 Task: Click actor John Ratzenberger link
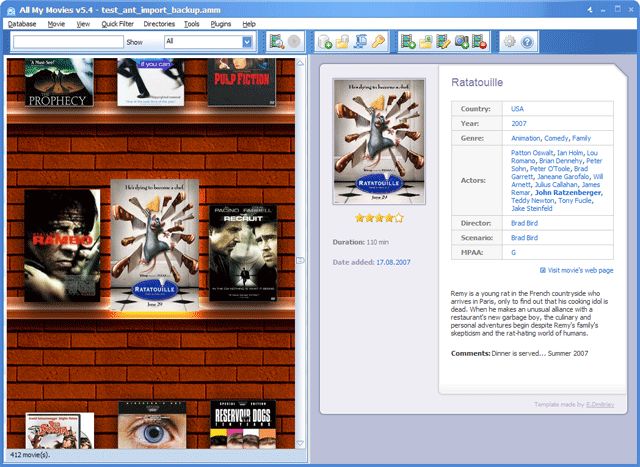coord(568,192)
